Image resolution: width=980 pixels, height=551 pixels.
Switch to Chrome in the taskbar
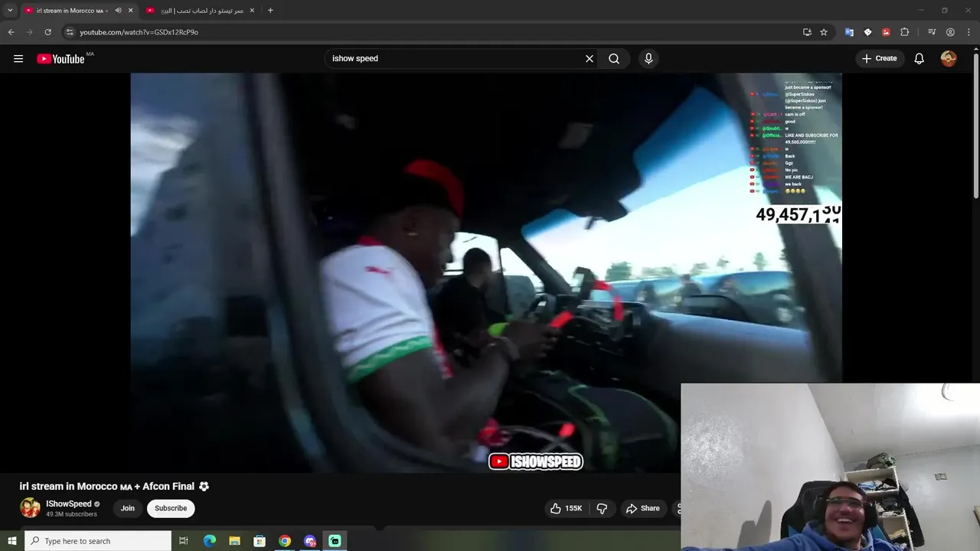(x=285, y=541)
